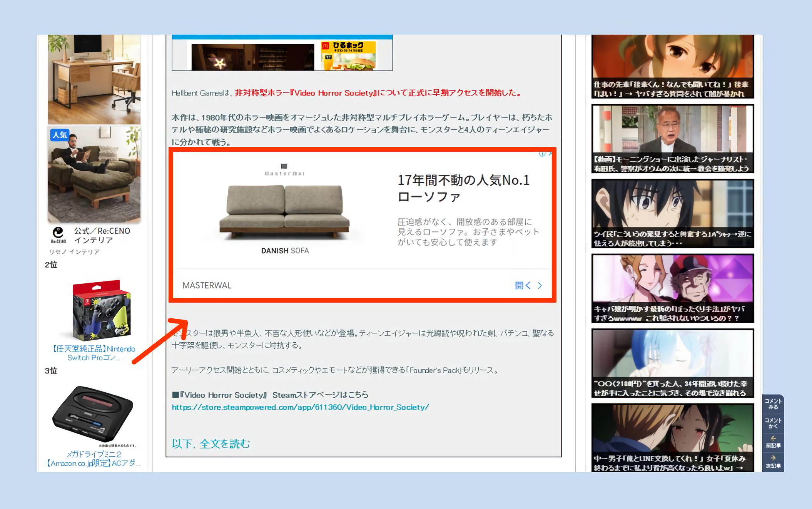This screenshot has width=812, height=509.
Task: Click the right chevron beside 開く in the ad
Action: [540, 285]
